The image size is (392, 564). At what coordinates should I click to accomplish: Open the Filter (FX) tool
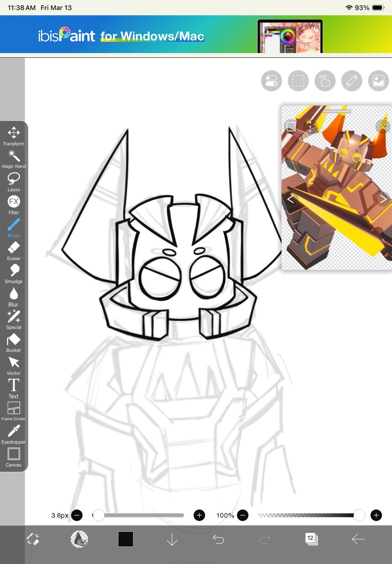(x=14, y=205)
